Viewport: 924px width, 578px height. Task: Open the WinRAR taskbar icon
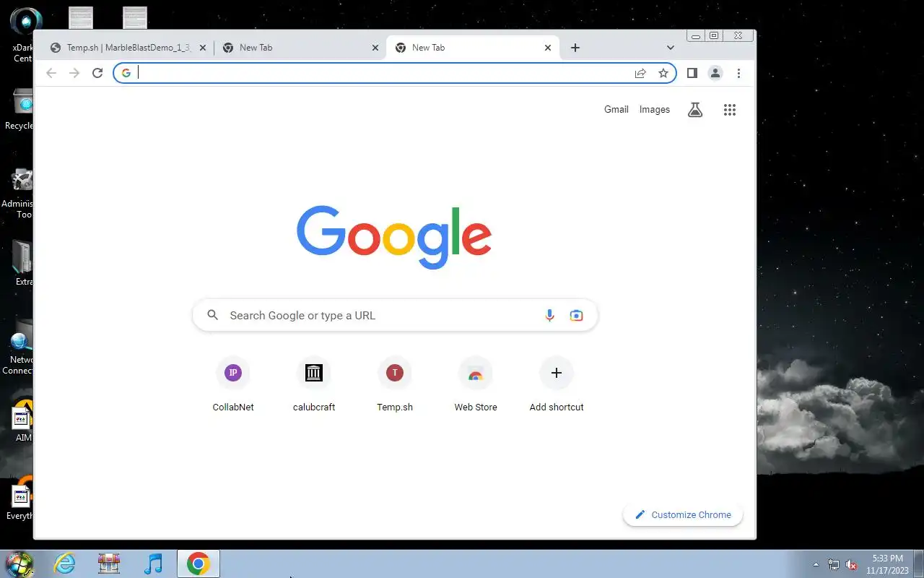click(x=109, y=564)
